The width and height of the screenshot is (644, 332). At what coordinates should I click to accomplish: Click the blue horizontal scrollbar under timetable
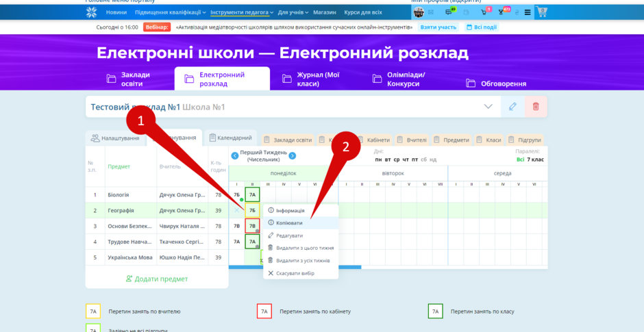click(295, 267)
